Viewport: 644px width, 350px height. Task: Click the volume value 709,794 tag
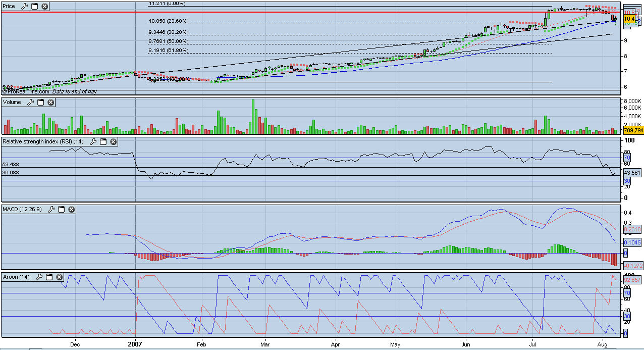(633, 130)
